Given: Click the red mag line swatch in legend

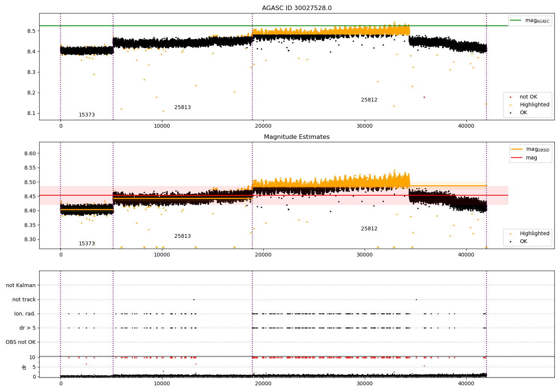Looking at the screenshot, I should click(517, 158).
